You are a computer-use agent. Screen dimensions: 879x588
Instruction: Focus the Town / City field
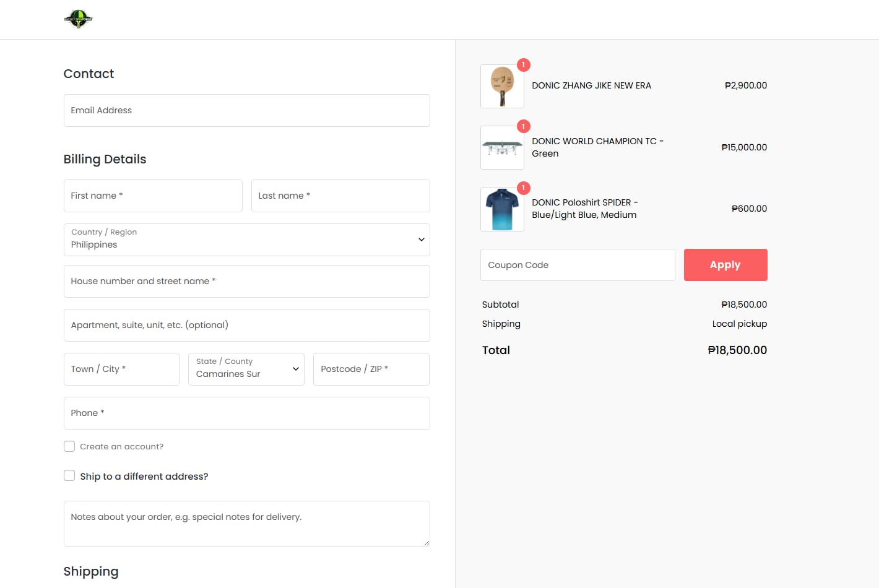[x=121, y=369]
